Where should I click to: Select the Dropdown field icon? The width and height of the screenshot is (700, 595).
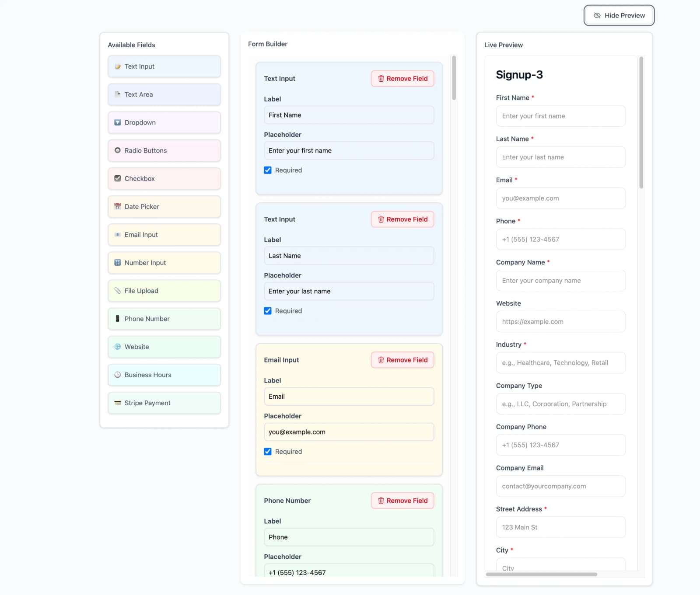tap(118, 122)
